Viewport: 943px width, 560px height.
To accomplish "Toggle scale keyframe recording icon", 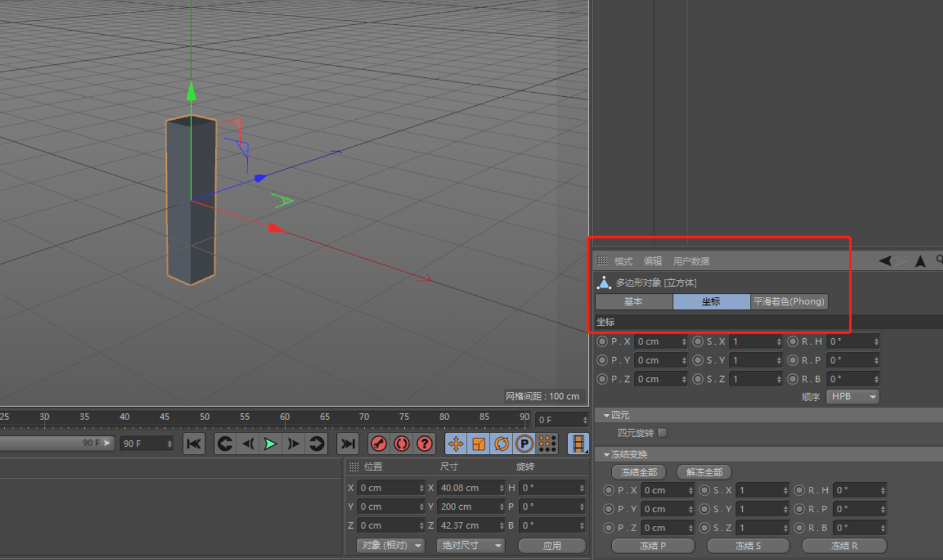I will (478, 444).
